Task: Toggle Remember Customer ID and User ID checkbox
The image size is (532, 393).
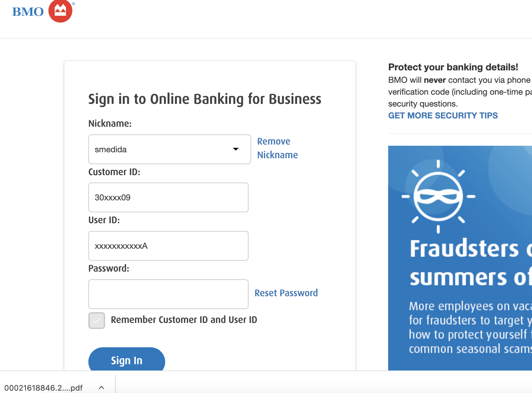Action: click(97, 320)
